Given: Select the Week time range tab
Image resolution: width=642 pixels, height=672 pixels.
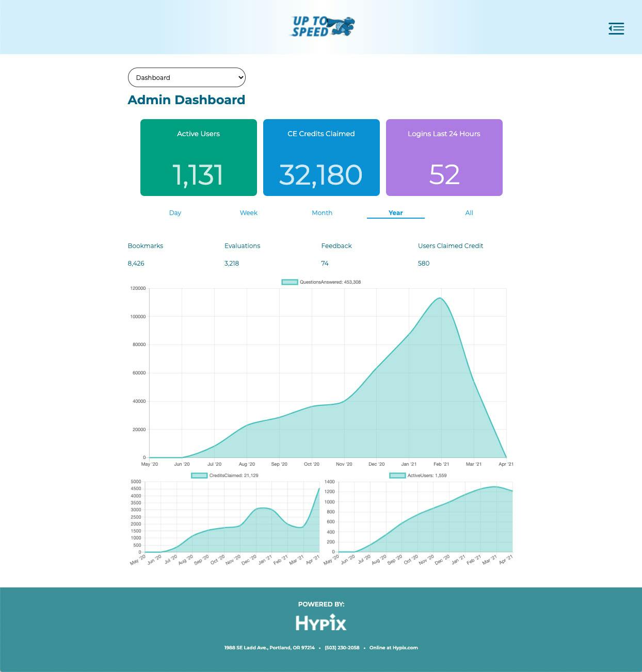Looking at the screenshot, I should 248,212.
